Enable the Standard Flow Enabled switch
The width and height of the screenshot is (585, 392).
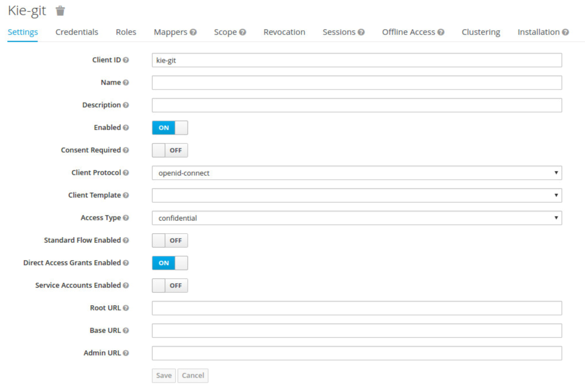pyautogui.click(x=169, y=240)
